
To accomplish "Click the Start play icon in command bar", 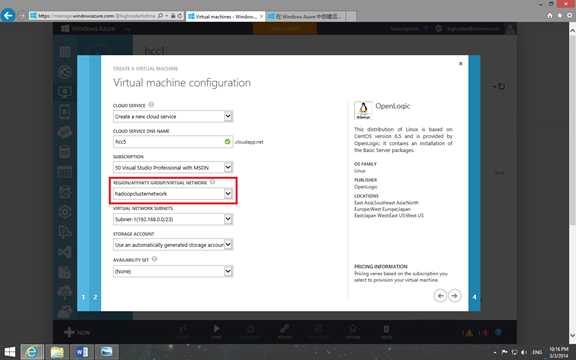I will [216, 331].
